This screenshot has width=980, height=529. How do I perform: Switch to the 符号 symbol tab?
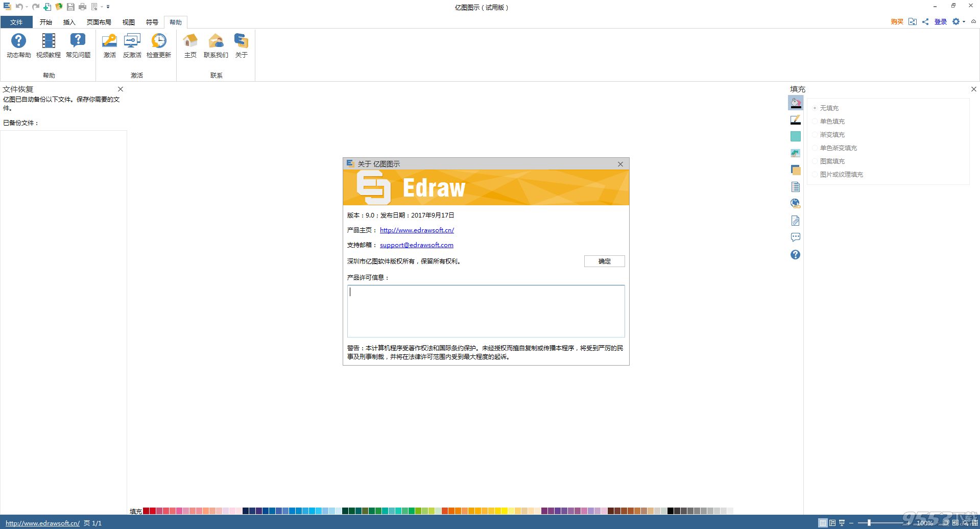coord(152,22)
